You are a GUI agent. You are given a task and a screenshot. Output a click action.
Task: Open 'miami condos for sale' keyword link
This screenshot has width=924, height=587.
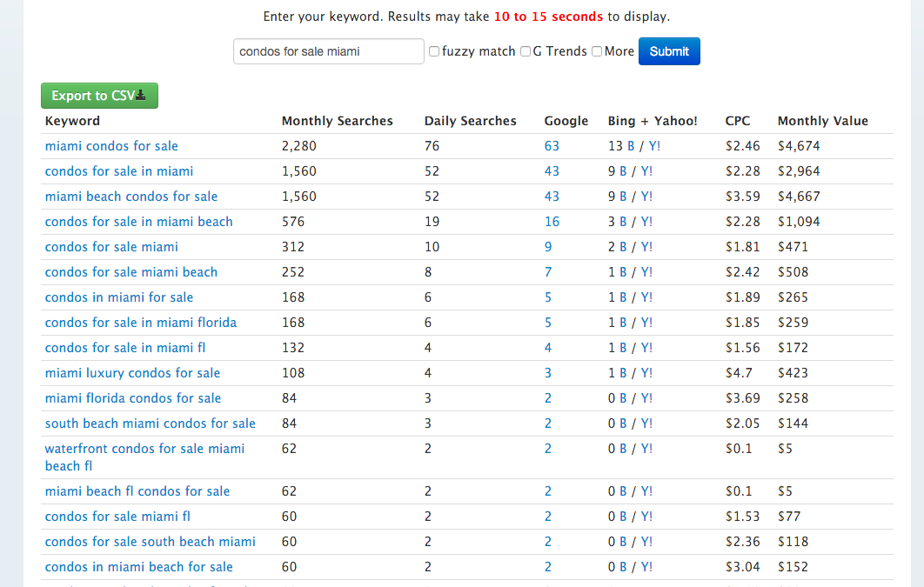(111, 146)
